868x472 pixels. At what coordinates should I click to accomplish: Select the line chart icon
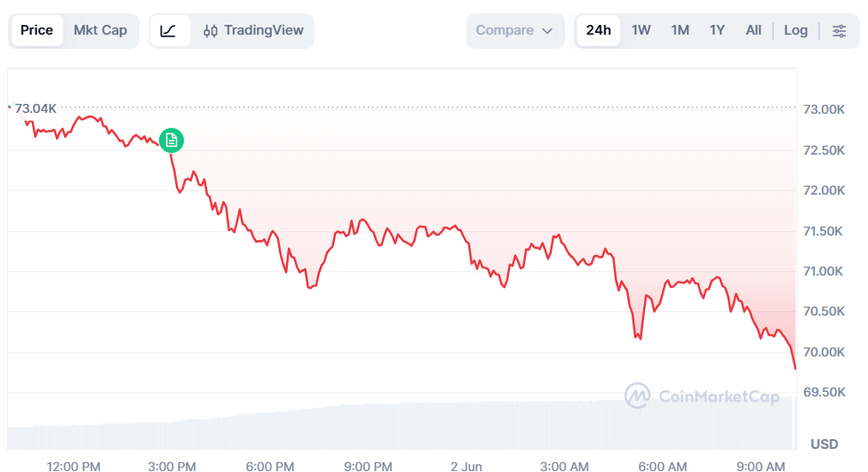(x=168, y=30)
